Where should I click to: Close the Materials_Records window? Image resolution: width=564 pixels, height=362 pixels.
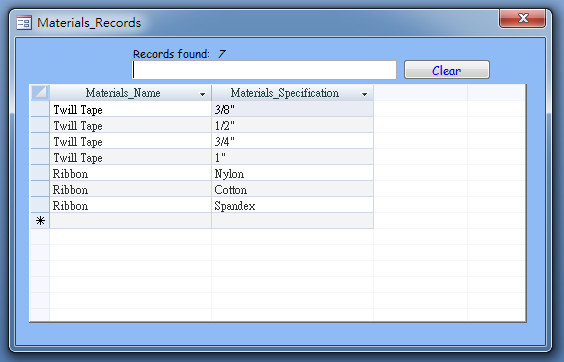point(522,18)
